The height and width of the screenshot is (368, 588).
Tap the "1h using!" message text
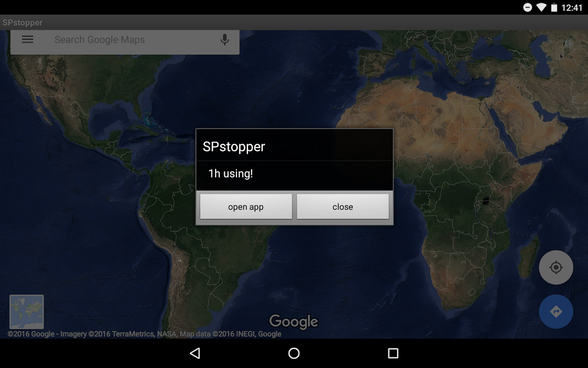coord(231,174)
